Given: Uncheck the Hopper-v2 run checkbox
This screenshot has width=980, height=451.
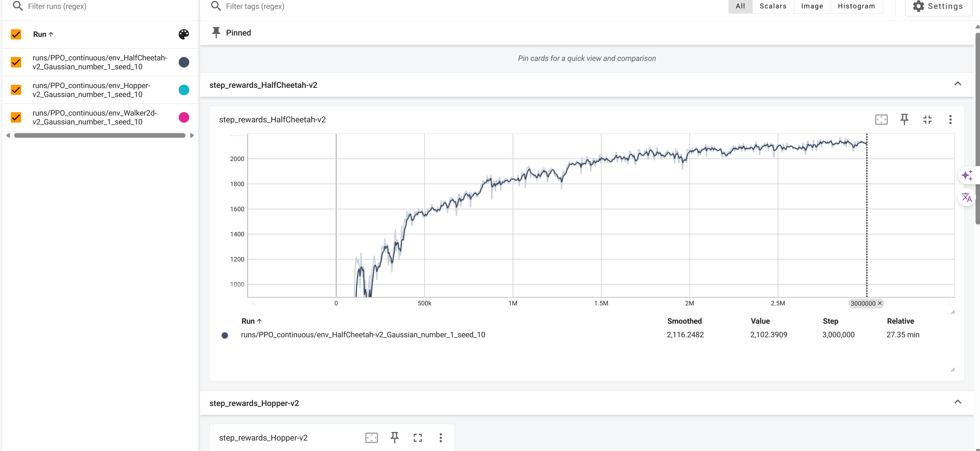Looking at the screenshot, I should pyautogui.click(x=16, y=90).
